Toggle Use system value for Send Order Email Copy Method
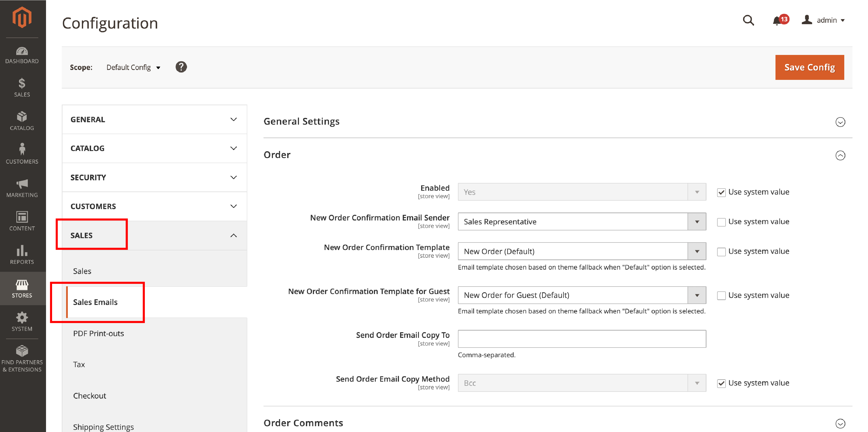The image size is (868, 432). [x=721, y=383]
